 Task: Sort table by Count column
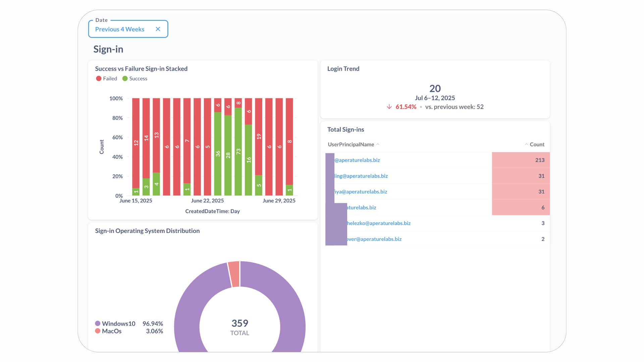click(535, 144)
